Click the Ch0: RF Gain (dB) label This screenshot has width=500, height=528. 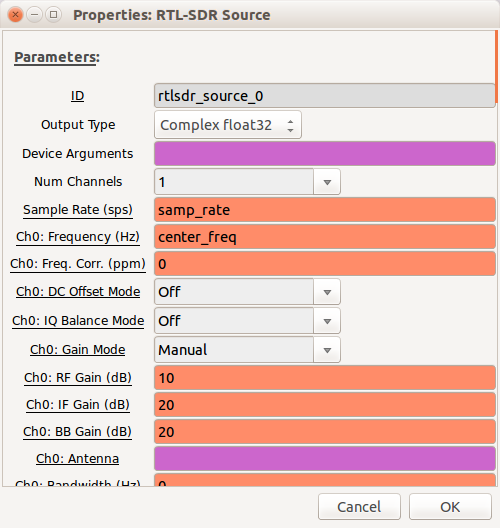pos(78,378)
